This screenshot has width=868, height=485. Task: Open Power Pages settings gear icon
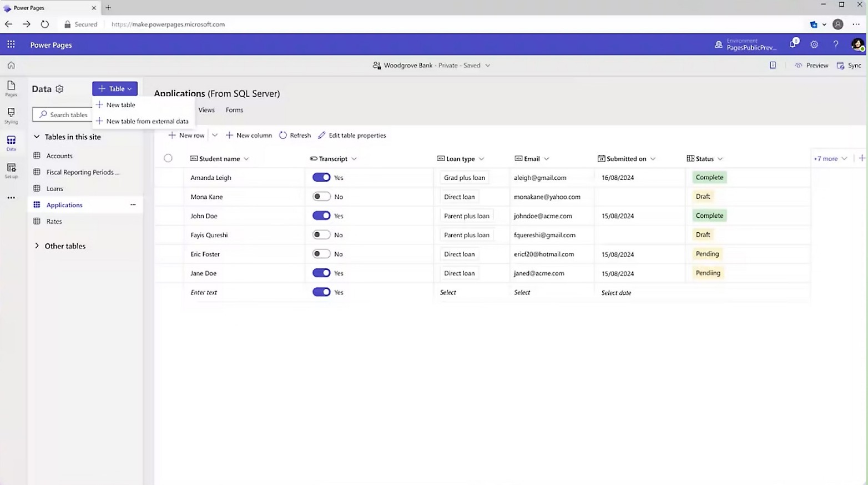814,44
